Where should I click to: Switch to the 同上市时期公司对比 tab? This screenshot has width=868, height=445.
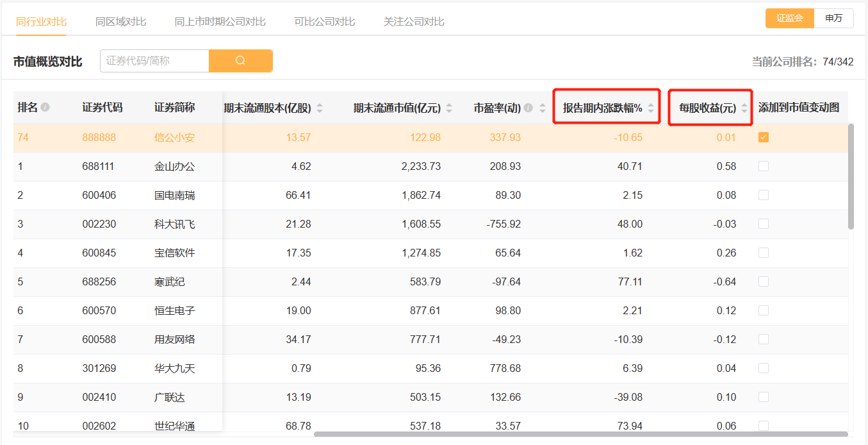click(220, 21)
